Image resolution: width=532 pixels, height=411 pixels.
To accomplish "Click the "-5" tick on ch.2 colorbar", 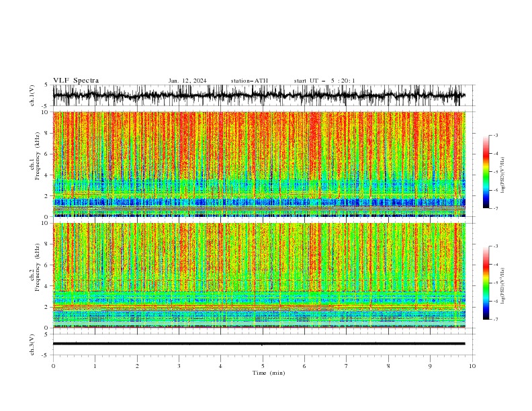I will pyautogui.click(x=496, y=283).
